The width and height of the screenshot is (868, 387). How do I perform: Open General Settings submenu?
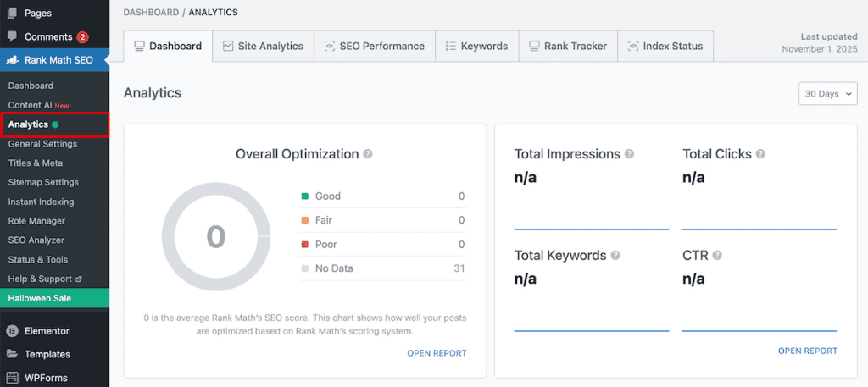pyautogui.click(x=42, y=144)
